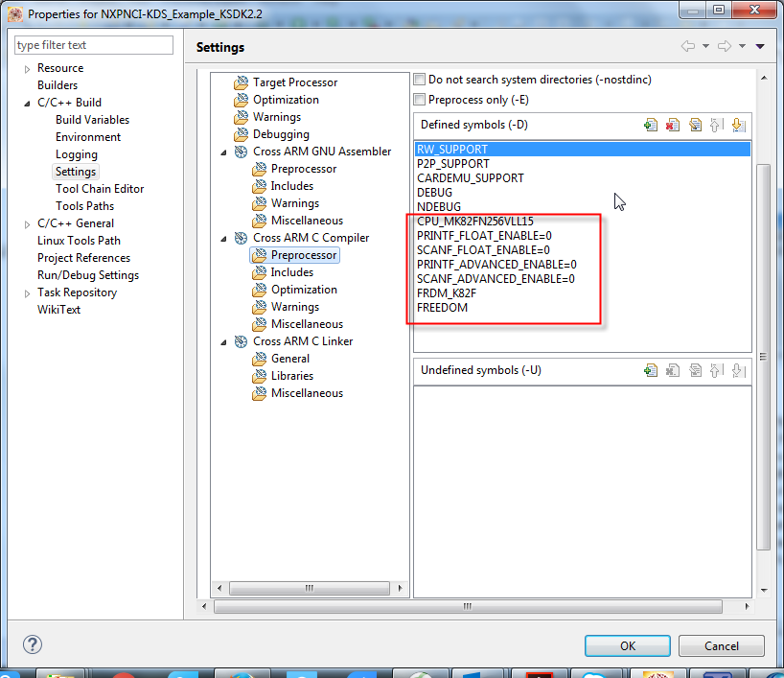Open Tools Paths page
This screenshot has width=784, height=678.
tap(84, 206)
